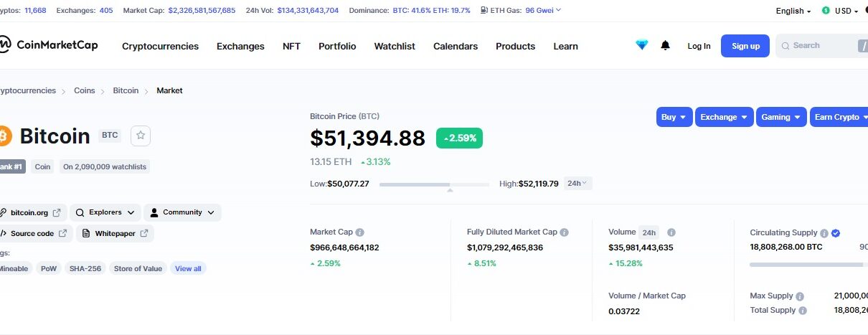Image resolution: width=868 pixels, height=335 pixels.
Task: Go to the NFT menu item
Action: [x=291, y=46]
